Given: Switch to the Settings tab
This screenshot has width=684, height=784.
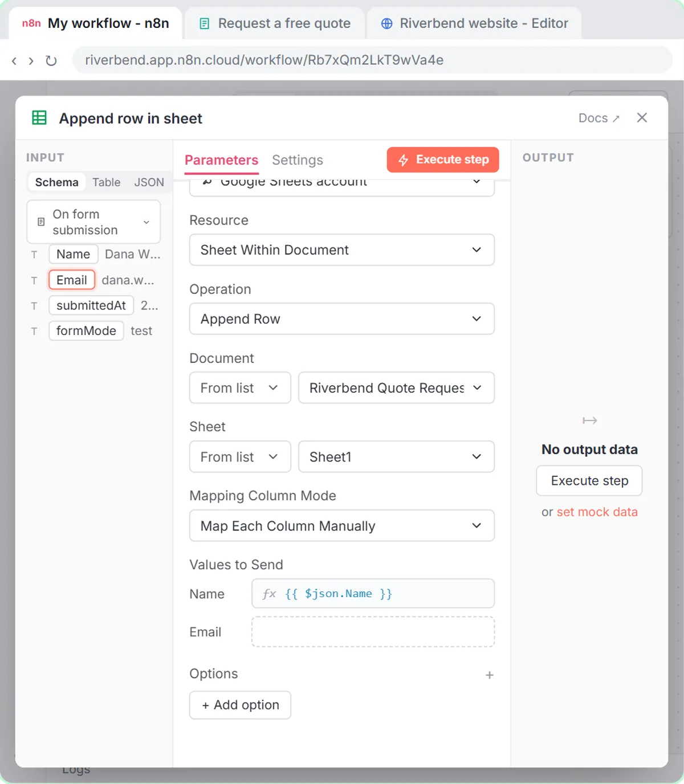Looking at the screenshot, I should point(298,160).
